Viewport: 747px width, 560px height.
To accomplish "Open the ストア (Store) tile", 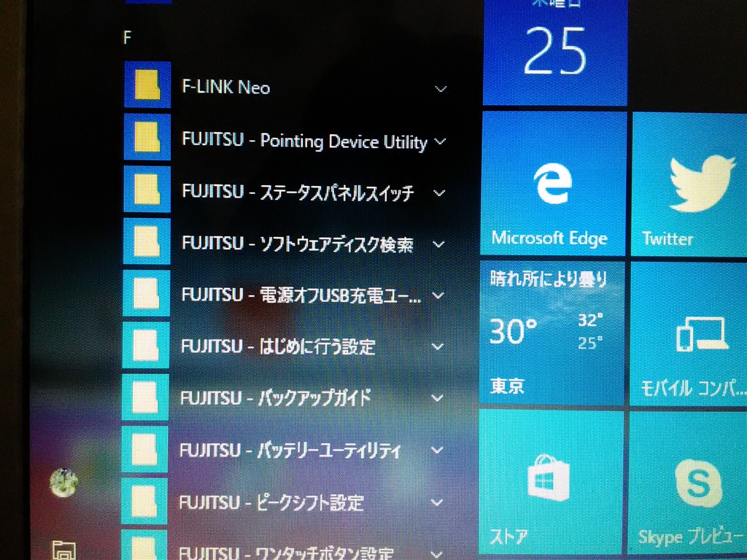I will coord(551,481).
